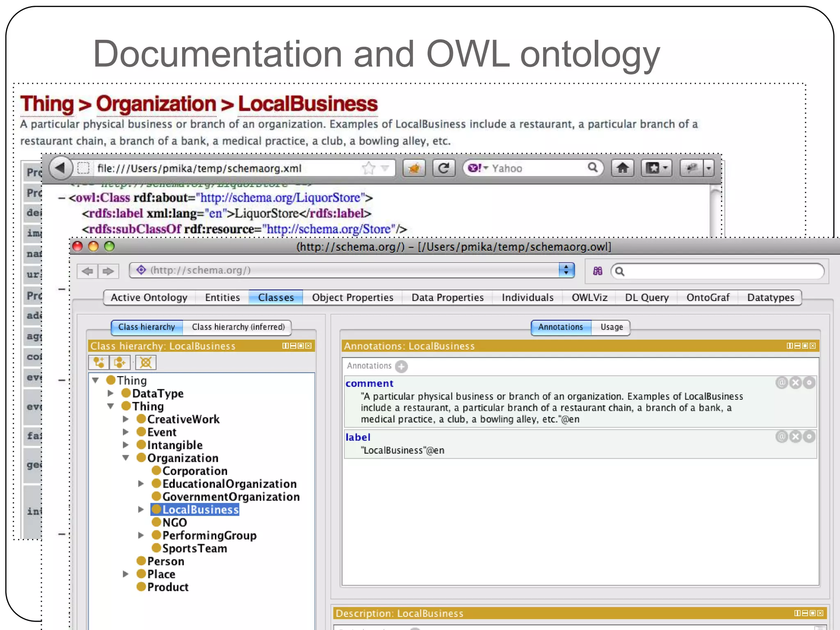Open the DL Query tab

647,297
